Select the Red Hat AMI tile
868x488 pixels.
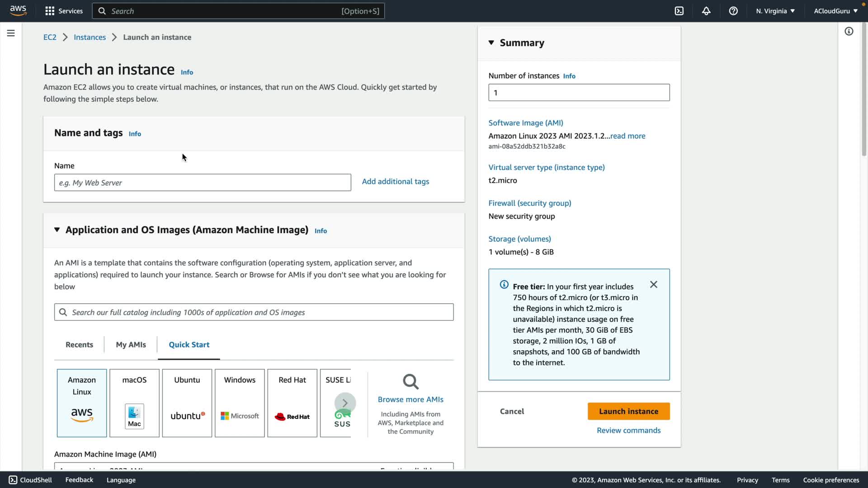tap(292, 403)
